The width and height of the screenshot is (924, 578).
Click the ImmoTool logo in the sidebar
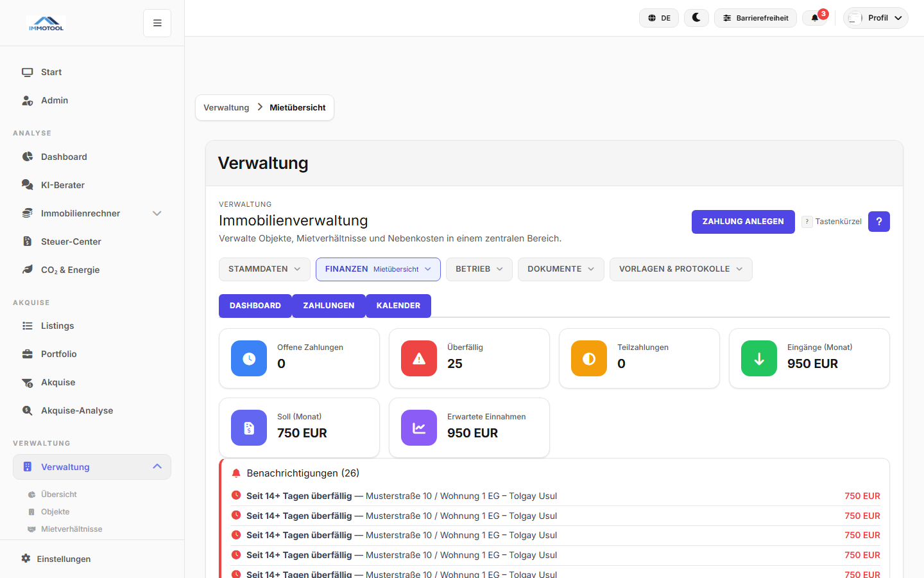click(x=46, y=22)
